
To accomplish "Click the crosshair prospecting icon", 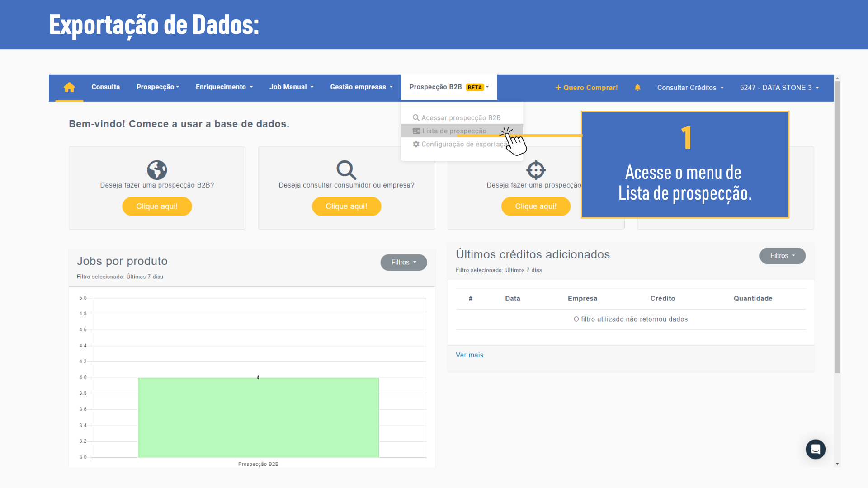I will pos(536,170).
